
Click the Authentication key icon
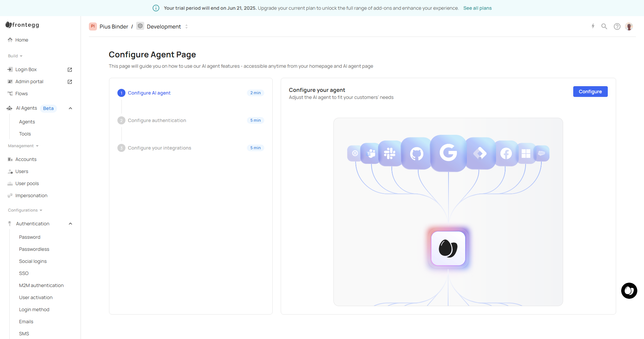10,224
